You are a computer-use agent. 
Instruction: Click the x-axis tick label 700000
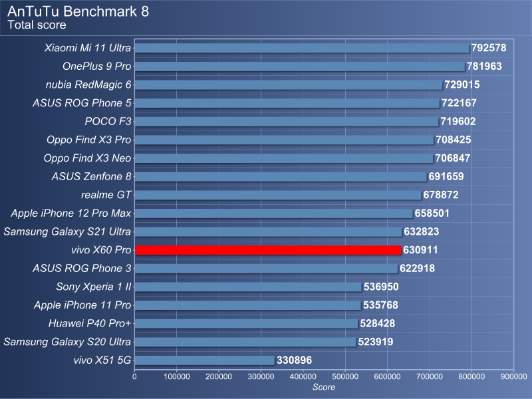tap(429, 376)
